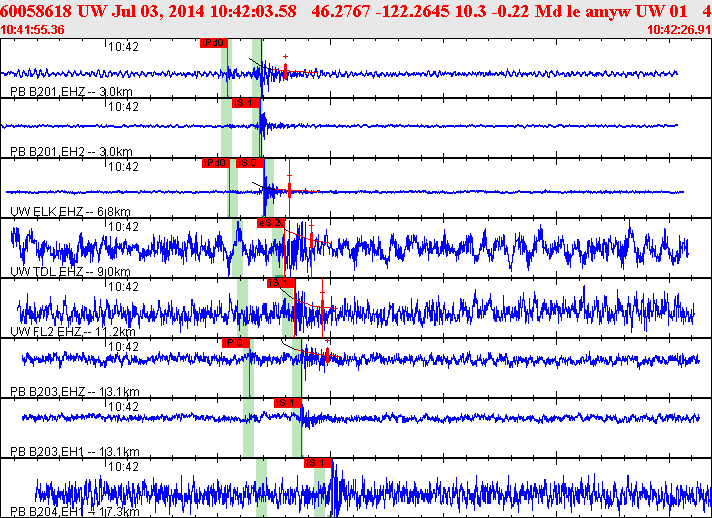712x518 pixels.
Task: Click the iP 0 pick flag on PB B203.EHZ
Action: [x=235, y=343]
